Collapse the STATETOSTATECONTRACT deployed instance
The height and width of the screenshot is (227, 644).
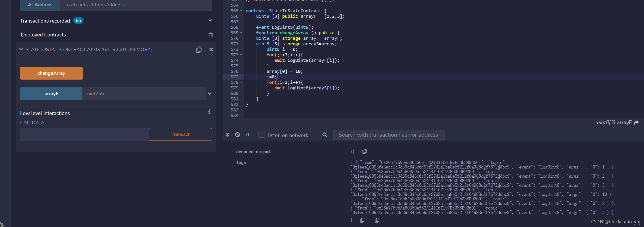tap(21, 49)
